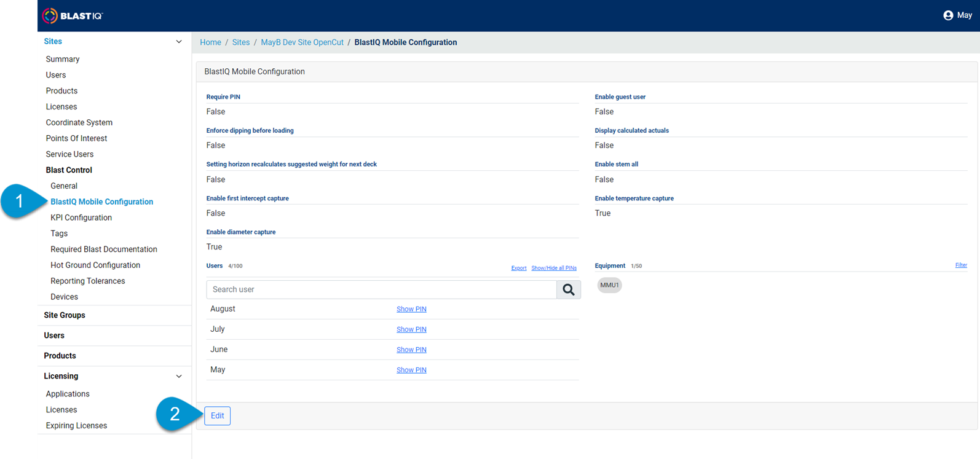Open Applications under Licensing
The height and width of the screenshot is (459, 980).
tap(68, 394)
